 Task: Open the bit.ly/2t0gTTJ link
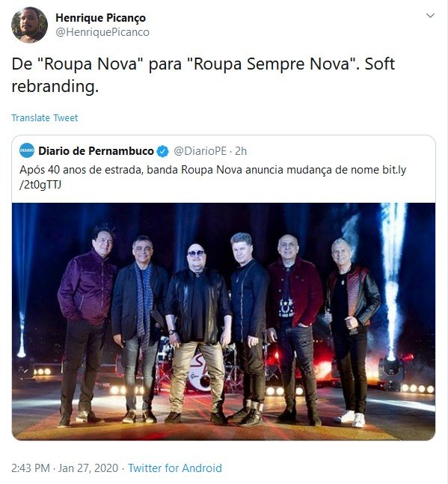[394, 170]
